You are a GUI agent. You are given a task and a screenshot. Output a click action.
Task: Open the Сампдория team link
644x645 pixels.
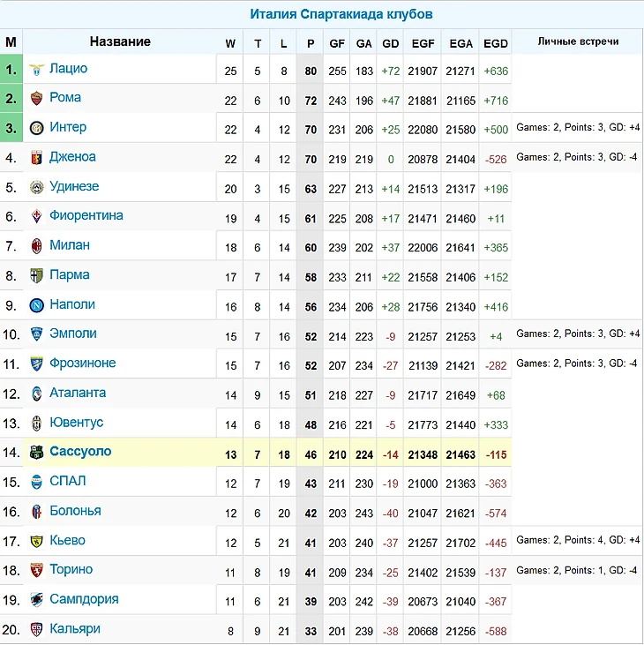(84, 599)
